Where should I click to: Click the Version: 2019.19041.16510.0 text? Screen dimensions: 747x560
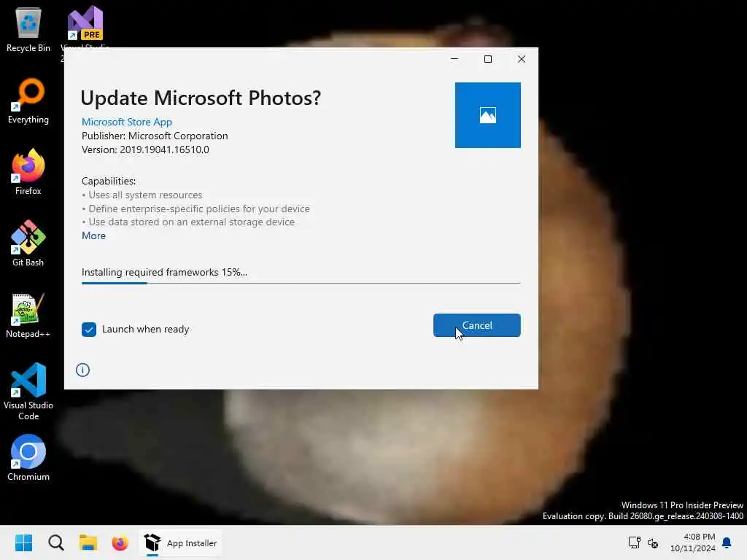(x=145, y=149)
